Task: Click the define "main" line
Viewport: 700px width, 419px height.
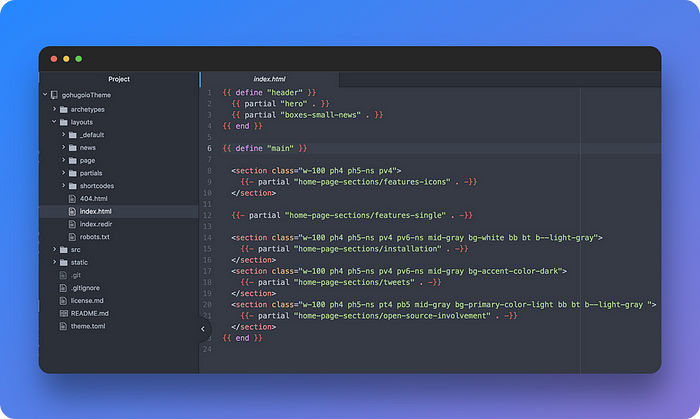Action: coord(265,148)
